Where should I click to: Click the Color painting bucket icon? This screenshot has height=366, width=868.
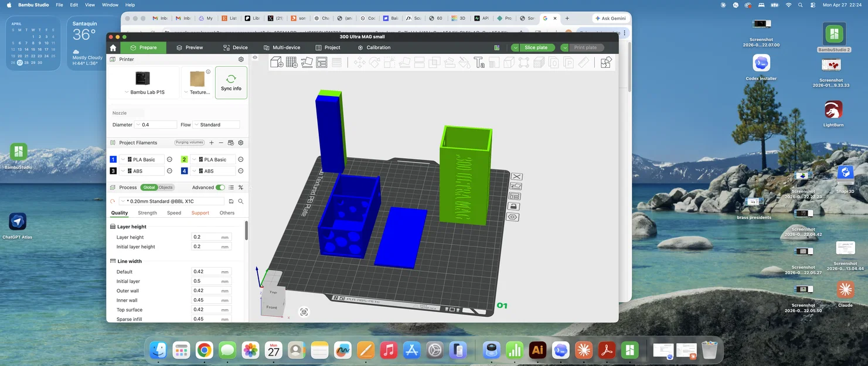click(464, 62)
